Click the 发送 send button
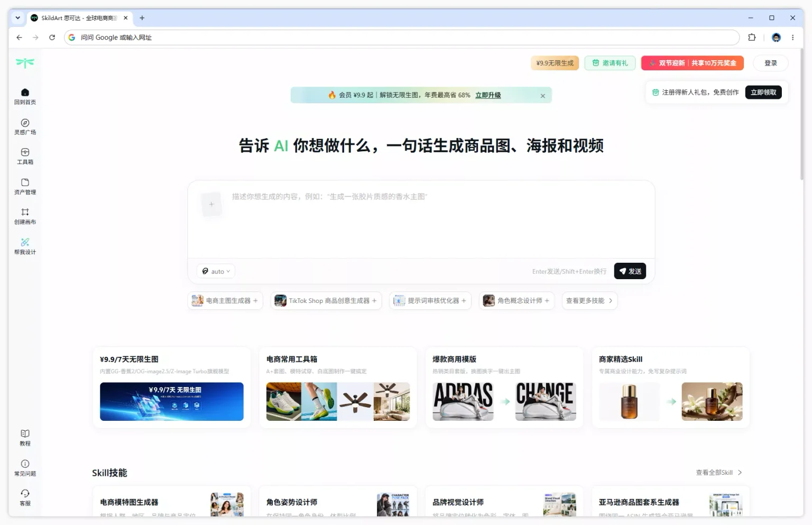 point(630,271)
